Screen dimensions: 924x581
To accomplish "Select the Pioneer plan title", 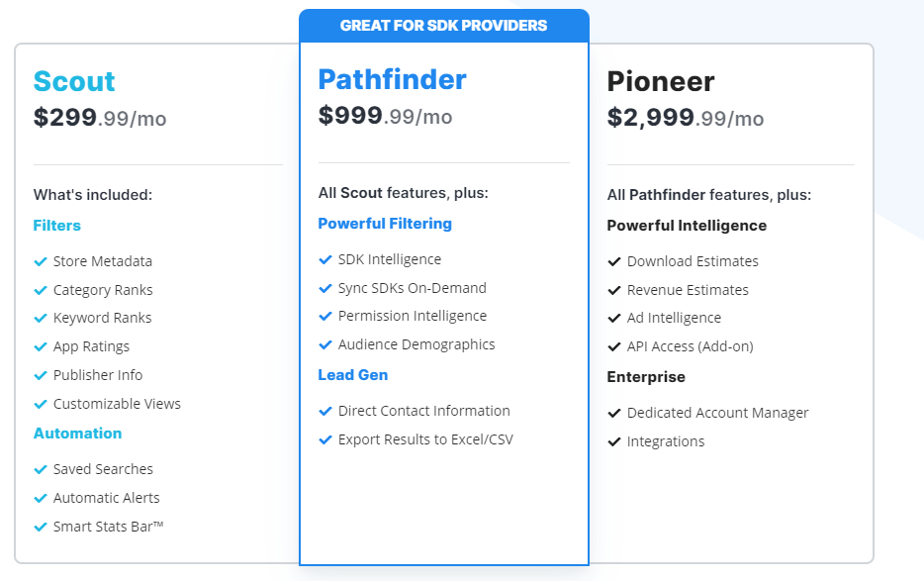I will tap(660, 81).
